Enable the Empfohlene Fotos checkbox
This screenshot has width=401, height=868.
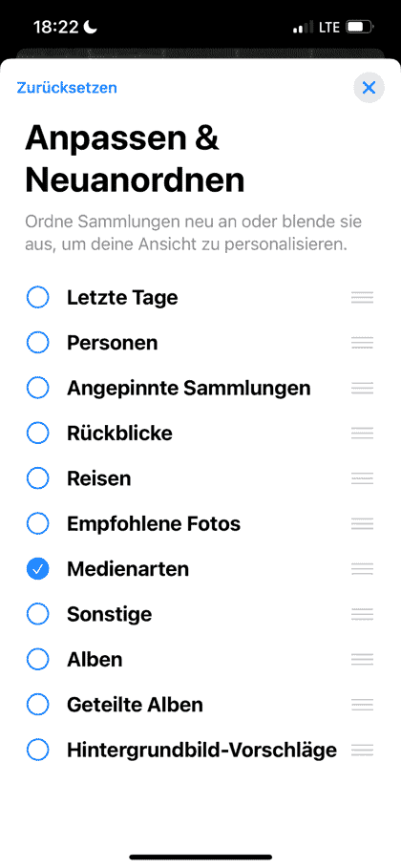tap(37, 523)
